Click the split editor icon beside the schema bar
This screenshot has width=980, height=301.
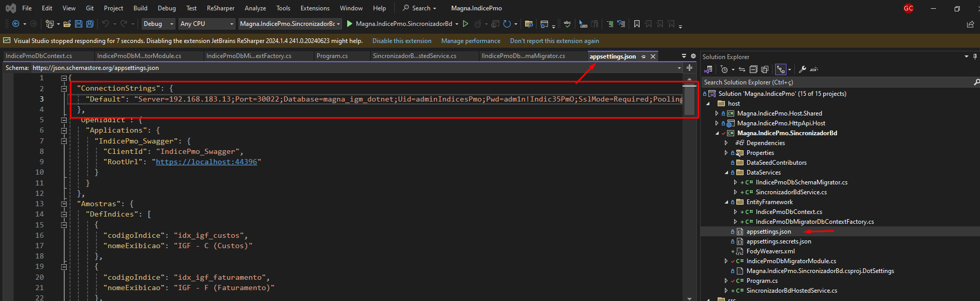click(x=689, y=68)
